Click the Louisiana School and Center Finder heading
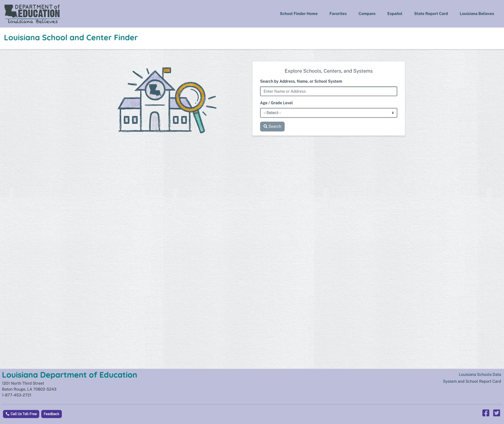This screenshot has width=504, height=424. [71, 38]
